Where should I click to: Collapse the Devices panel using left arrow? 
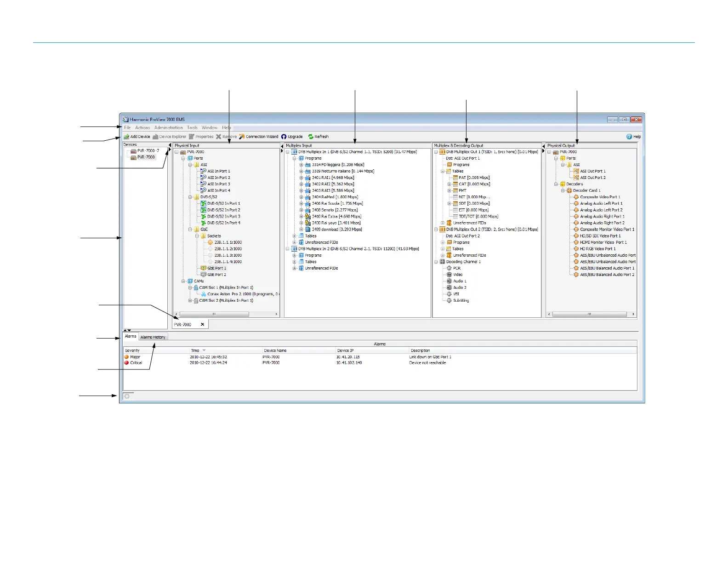(170, 145)
